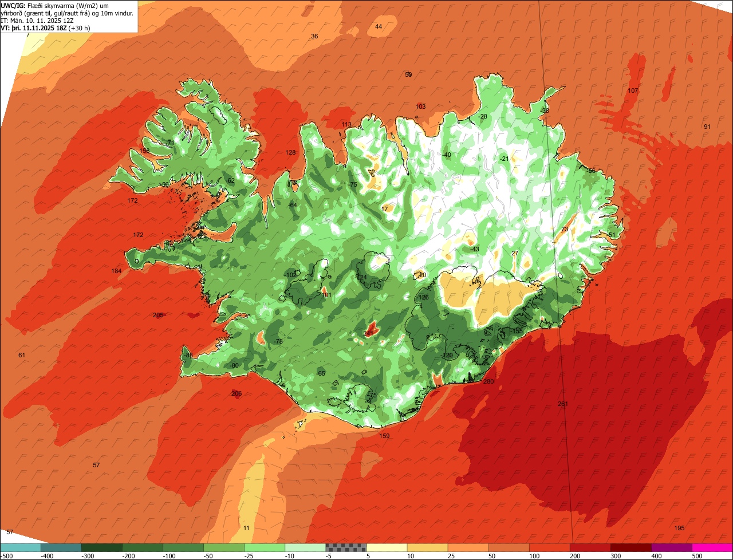The height and width of the screenshot is (560, 733).
Task: Click the map value 184 off the west coast
Action: pos(117,271)
